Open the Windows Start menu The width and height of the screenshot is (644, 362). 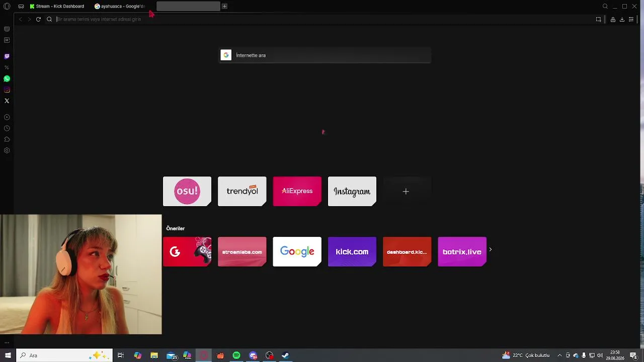tap(8, 355)
